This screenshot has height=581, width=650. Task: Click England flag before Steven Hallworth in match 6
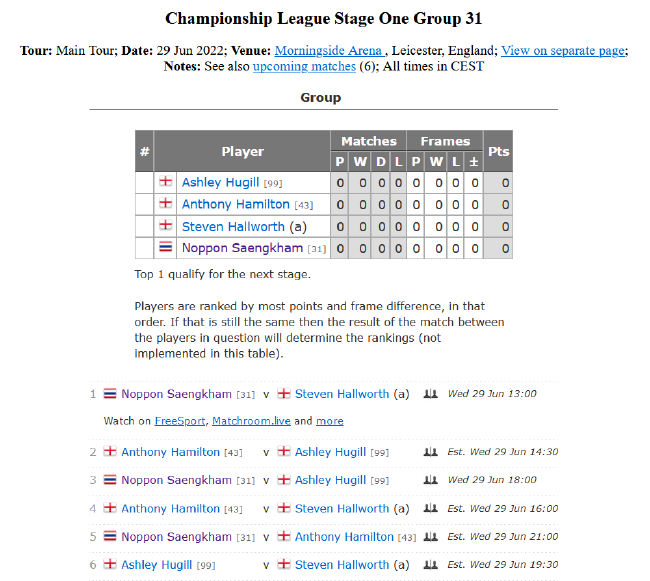click(284, 564)
